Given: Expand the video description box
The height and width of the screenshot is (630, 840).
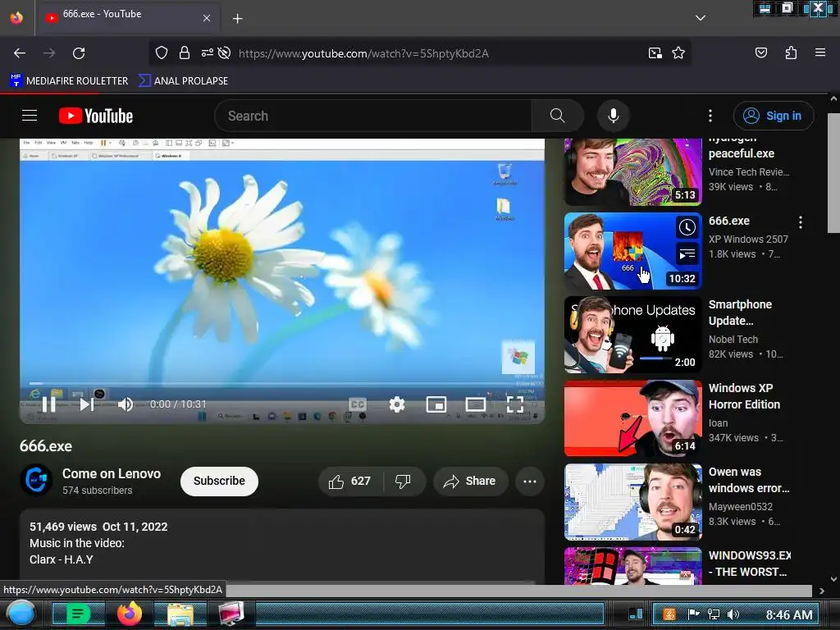Looking at the screenshot, I should tap(282, 546).
